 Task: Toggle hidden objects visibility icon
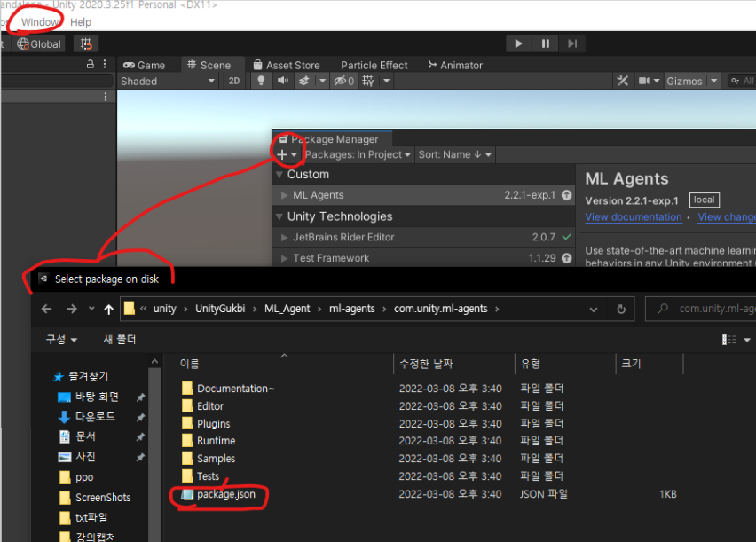(344, 81)
